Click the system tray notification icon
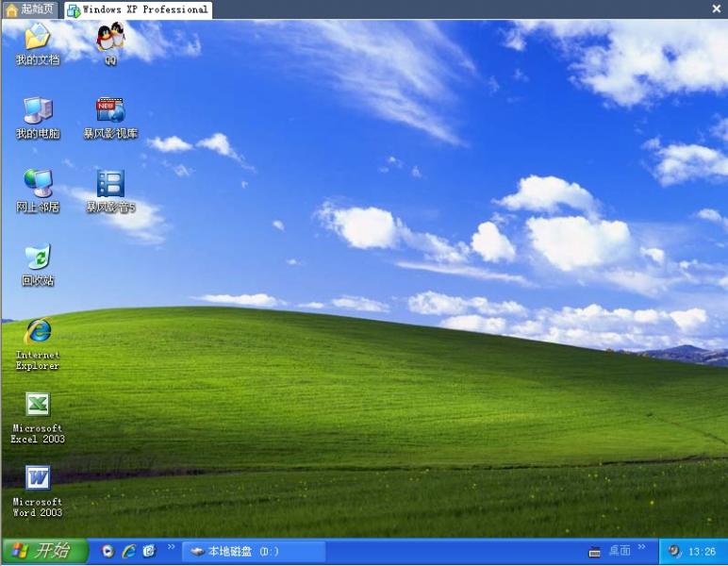Viewport: 728px width, 566px height. (674, 551)
